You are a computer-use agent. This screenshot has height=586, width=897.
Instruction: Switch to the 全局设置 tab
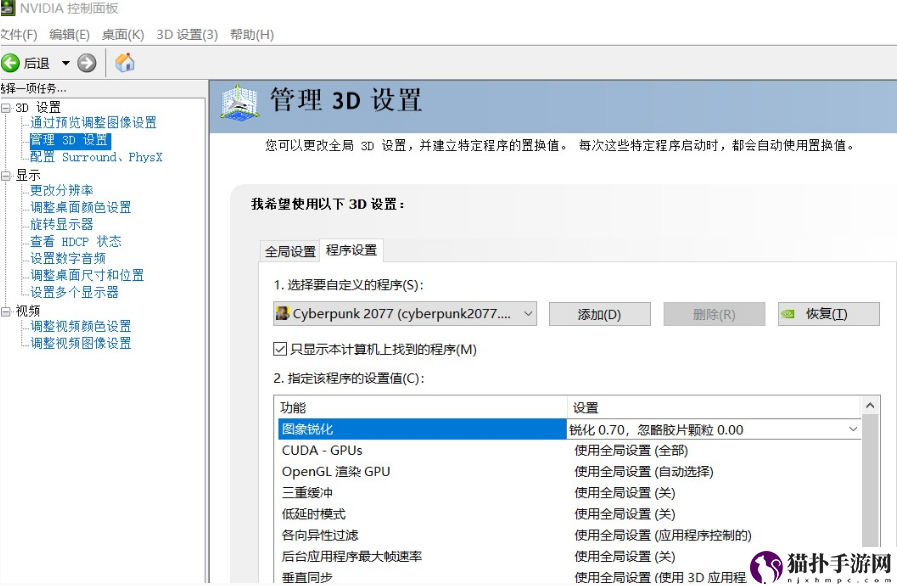(x=290, y=251)
